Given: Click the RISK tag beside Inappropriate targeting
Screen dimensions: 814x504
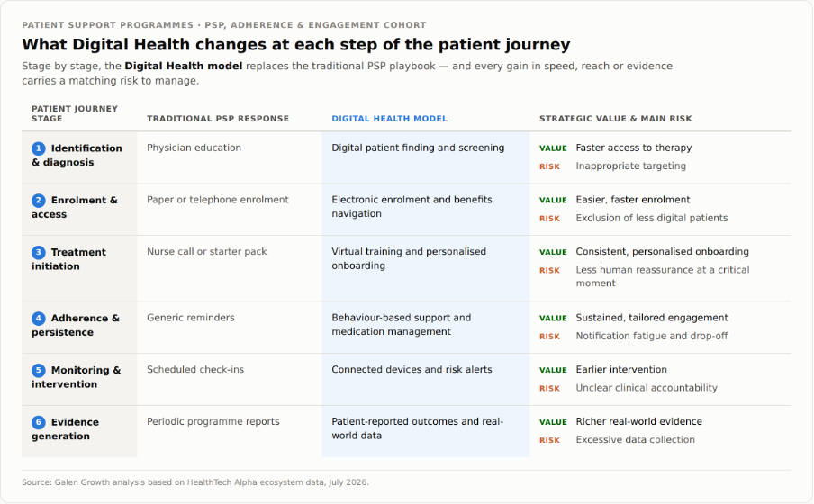Looking at the screenshot, I should (549, 166).
